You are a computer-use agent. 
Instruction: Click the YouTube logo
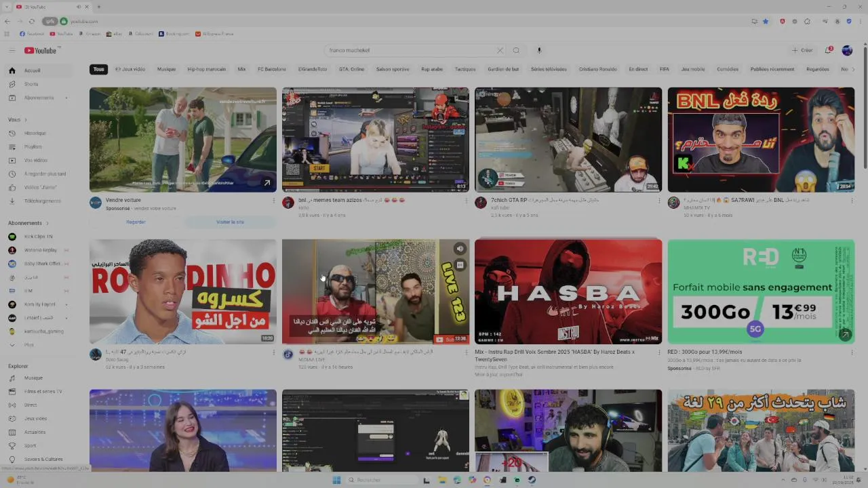tap(41, 50)
